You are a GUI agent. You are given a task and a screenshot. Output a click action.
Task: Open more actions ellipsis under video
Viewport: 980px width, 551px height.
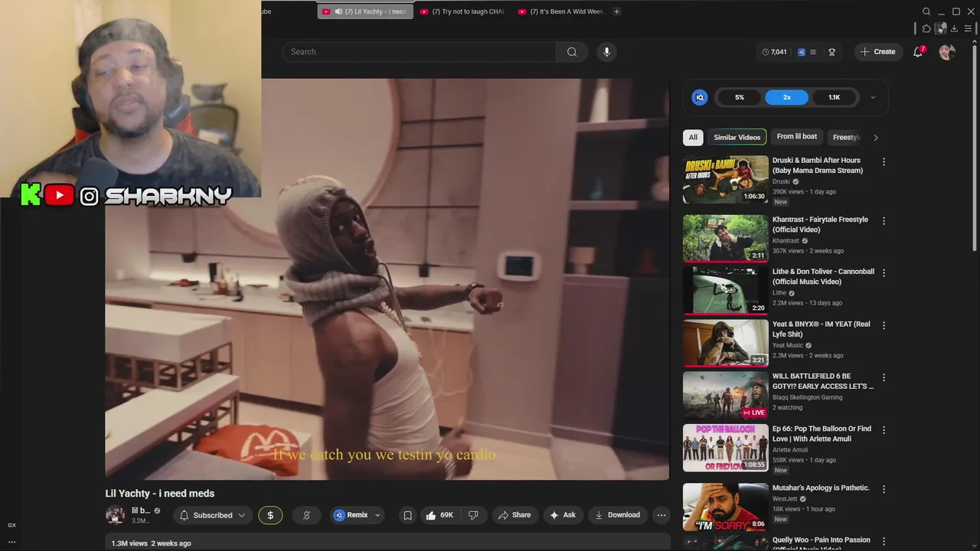[x=661, y=515]
